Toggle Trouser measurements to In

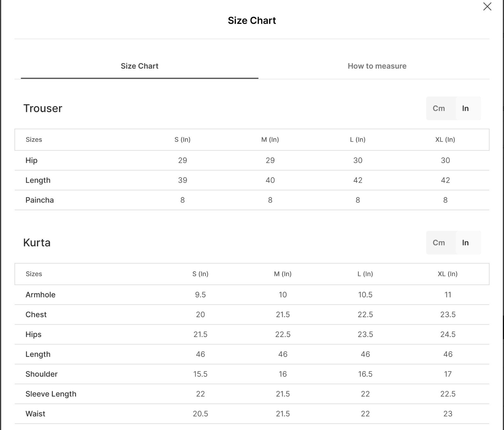465,108
